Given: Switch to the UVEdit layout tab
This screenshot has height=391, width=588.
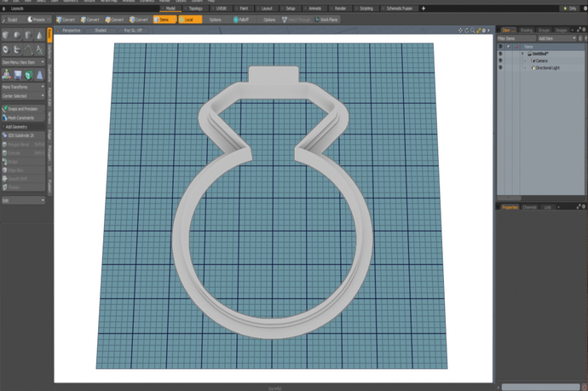Looking at the screenshot, I should [x=221, y=9].
